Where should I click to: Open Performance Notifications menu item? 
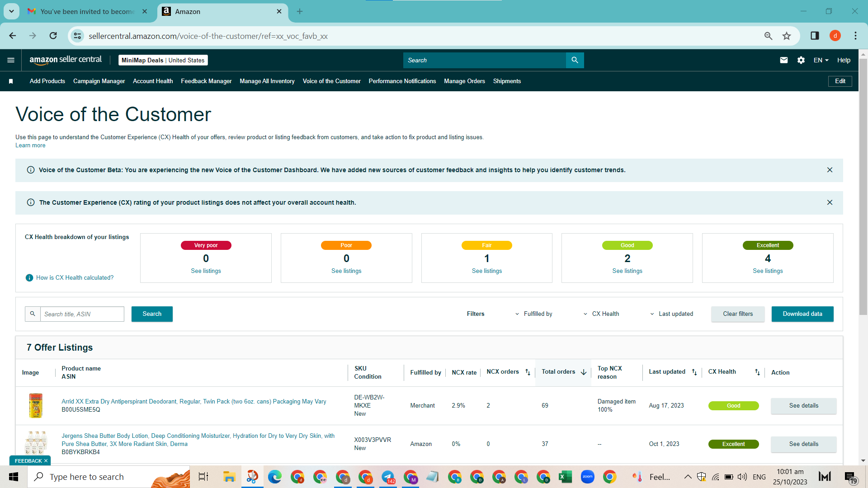tap(402, 81)
